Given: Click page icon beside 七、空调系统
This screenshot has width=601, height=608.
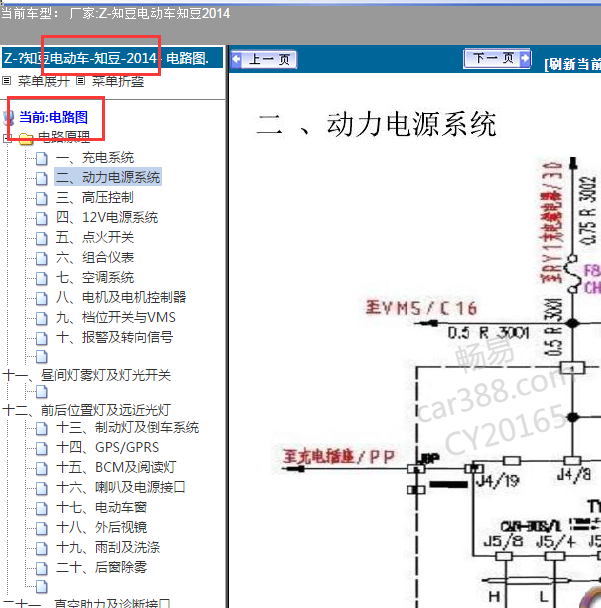Looking at the screenshot, I should pyautogui.click(x=41, y=278).
